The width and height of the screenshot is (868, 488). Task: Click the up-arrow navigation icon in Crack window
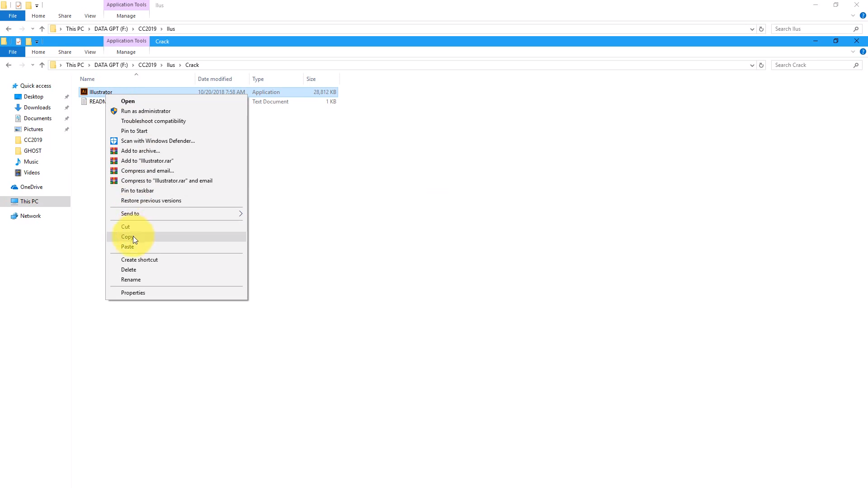coord(42,65)
